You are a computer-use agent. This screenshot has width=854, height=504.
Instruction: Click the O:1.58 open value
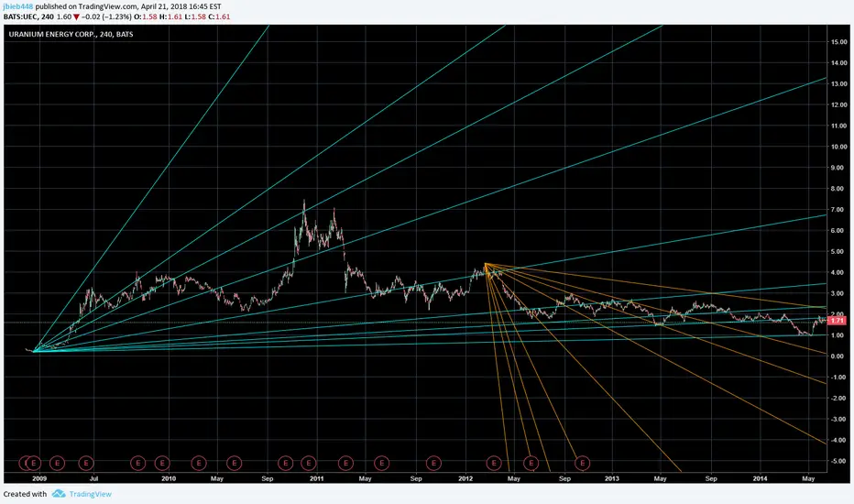point(146,16)
